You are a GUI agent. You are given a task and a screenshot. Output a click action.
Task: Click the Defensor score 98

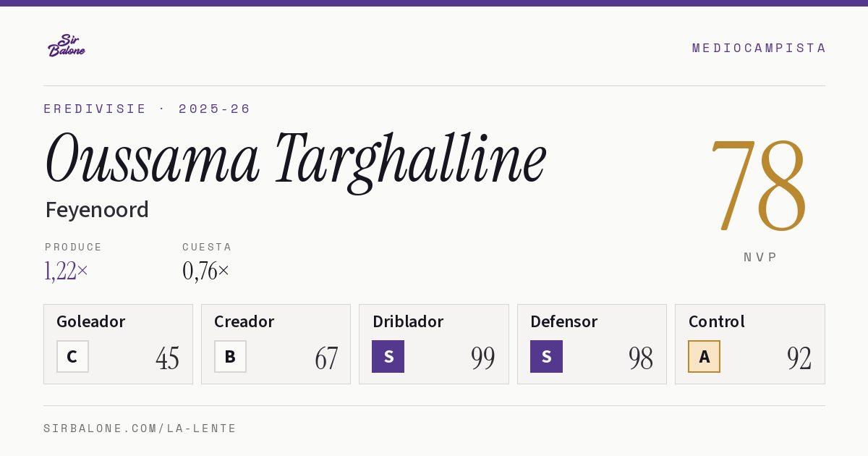641,358
